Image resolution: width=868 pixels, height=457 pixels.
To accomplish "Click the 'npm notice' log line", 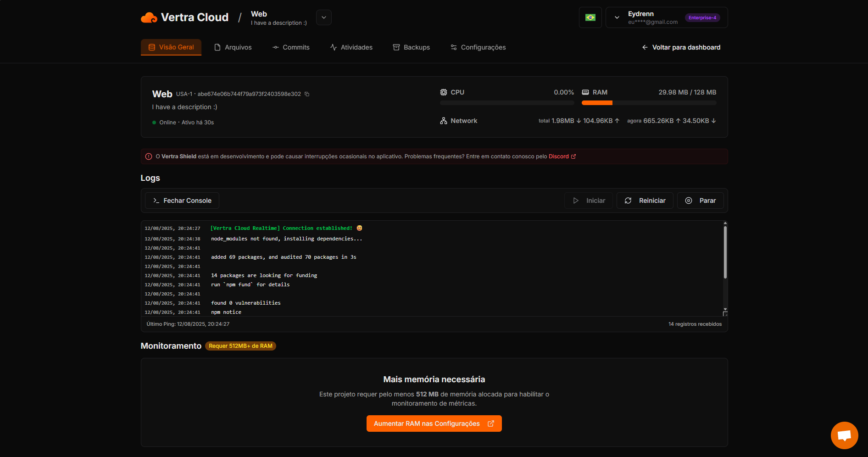I will (x=226, y=312).
